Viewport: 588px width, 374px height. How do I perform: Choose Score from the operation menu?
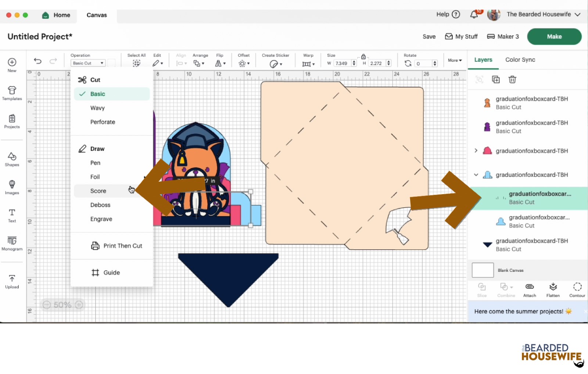pos(98,191)
